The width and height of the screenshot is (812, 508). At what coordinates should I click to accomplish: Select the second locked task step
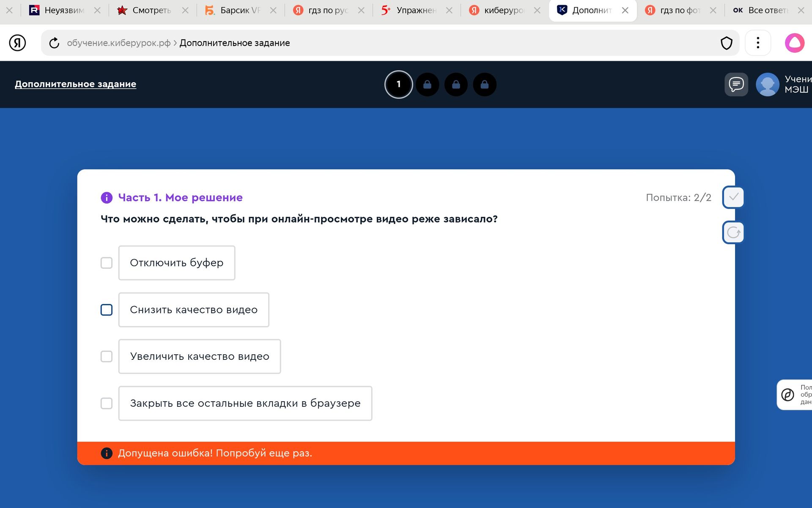[456, 85]
